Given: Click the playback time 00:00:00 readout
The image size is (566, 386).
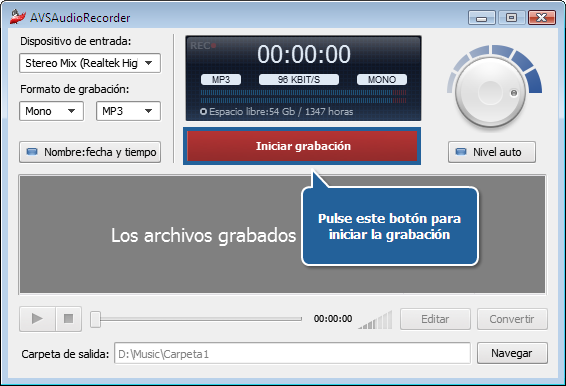Looking at the screenshot, I should click(333, 319).
